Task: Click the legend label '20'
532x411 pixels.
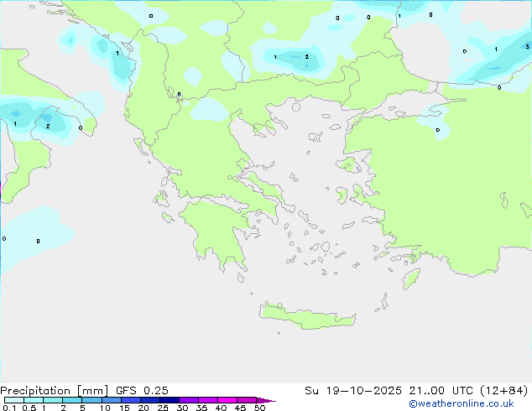Action: click(143, 408)
